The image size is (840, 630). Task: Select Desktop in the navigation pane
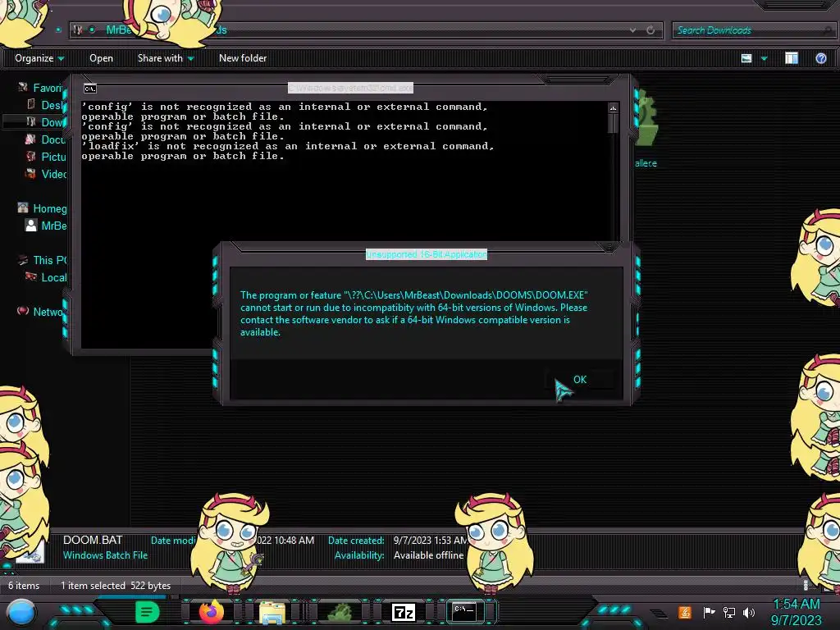pos(46,104)
